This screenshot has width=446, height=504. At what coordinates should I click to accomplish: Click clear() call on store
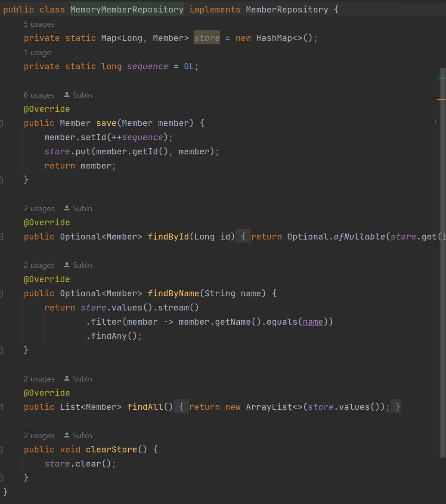tap(93, 464)
